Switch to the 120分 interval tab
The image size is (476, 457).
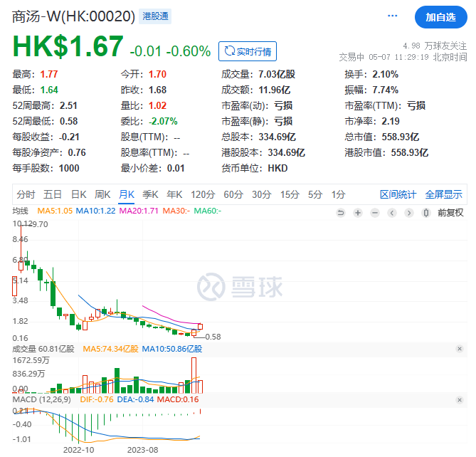click(203, 194)
